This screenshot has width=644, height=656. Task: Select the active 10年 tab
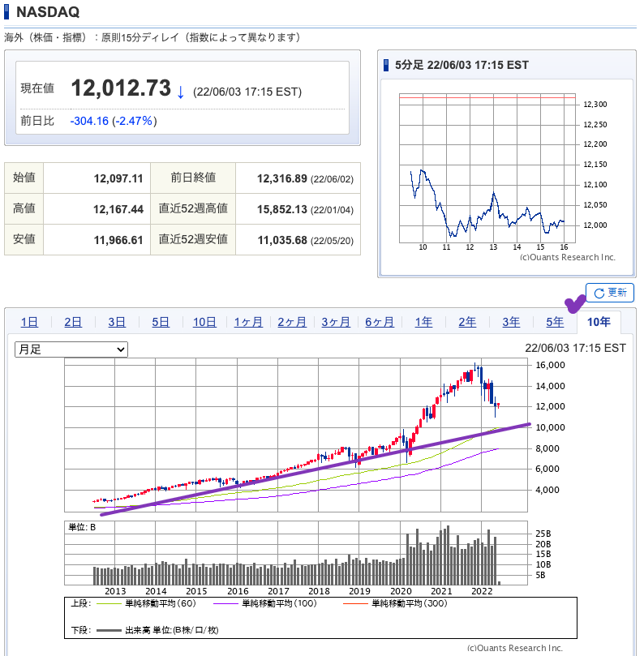599,322
